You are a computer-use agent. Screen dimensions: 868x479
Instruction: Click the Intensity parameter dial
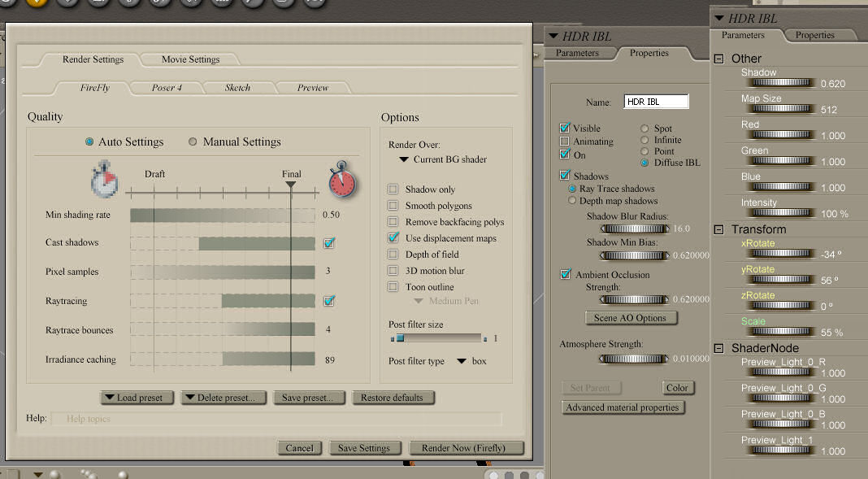point(781,212)
